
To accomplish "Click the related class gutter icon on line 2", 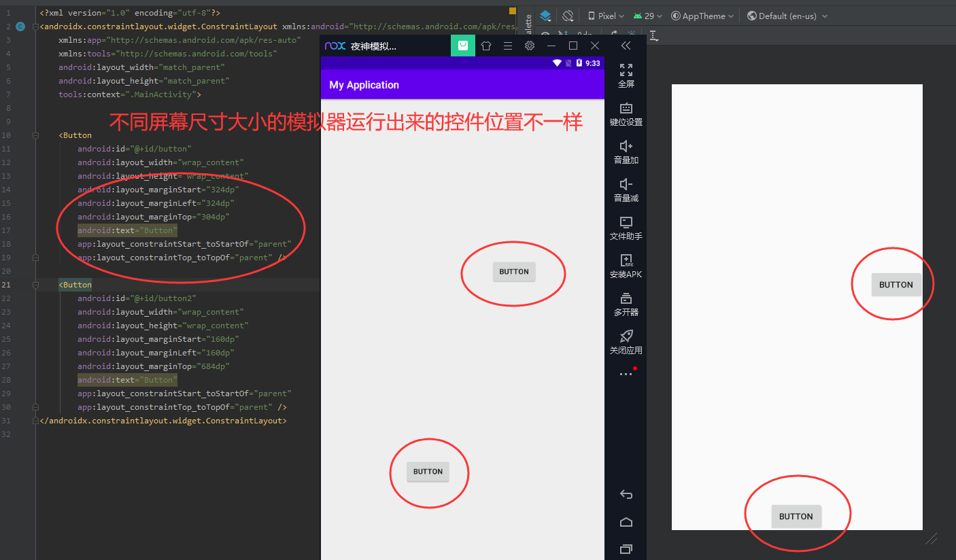I will click(x=20, y=27).
